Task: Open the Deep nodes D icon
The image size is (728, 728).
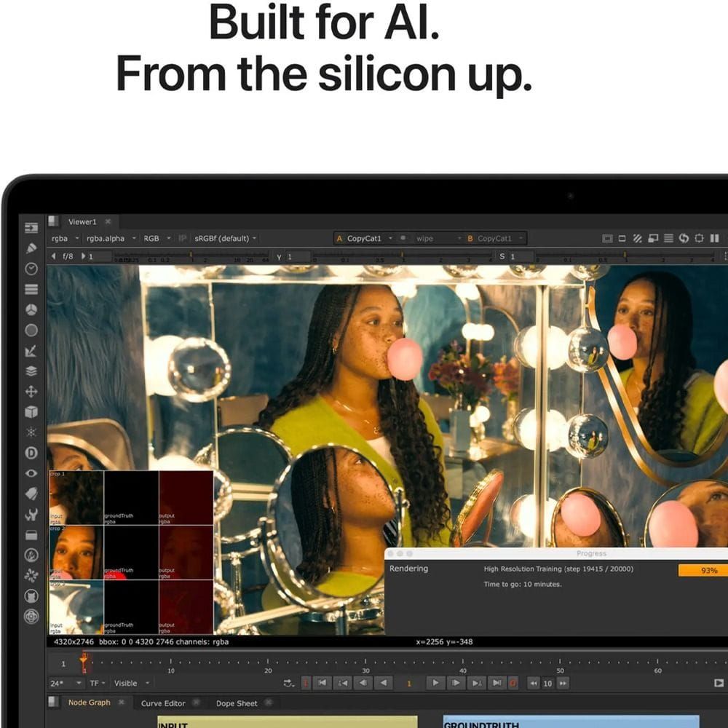Action: (31, 453)
